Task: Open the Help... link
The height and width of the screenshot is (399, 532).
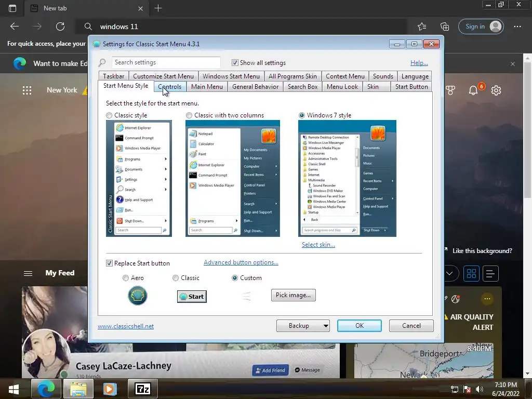Action: tap(419, 63)
